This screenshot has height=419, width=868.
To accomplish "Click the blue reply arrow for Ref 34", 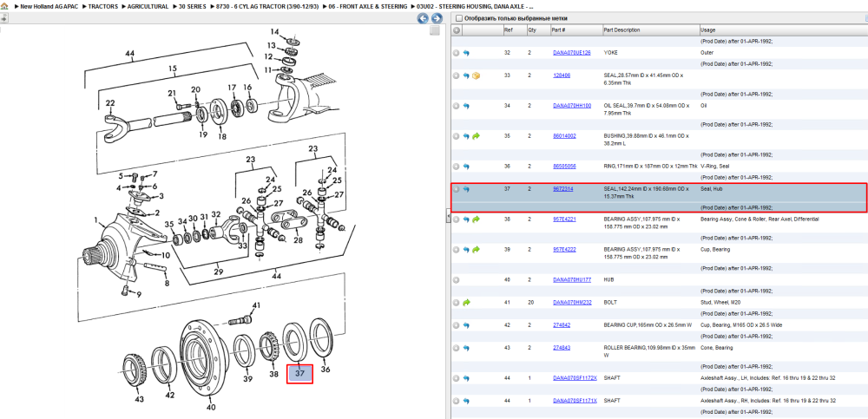I will coord(466,106).
